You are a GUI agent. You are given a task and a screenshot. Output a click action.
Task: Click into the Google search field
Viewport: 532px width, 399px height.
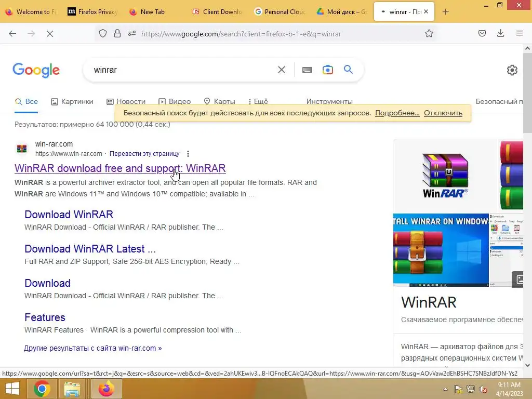pos(183,70)
